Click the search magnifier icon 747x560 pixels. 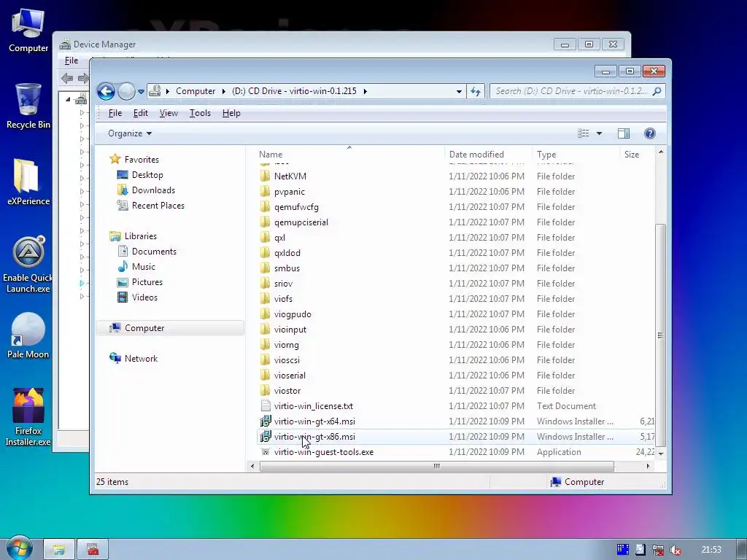coord(657,91)
